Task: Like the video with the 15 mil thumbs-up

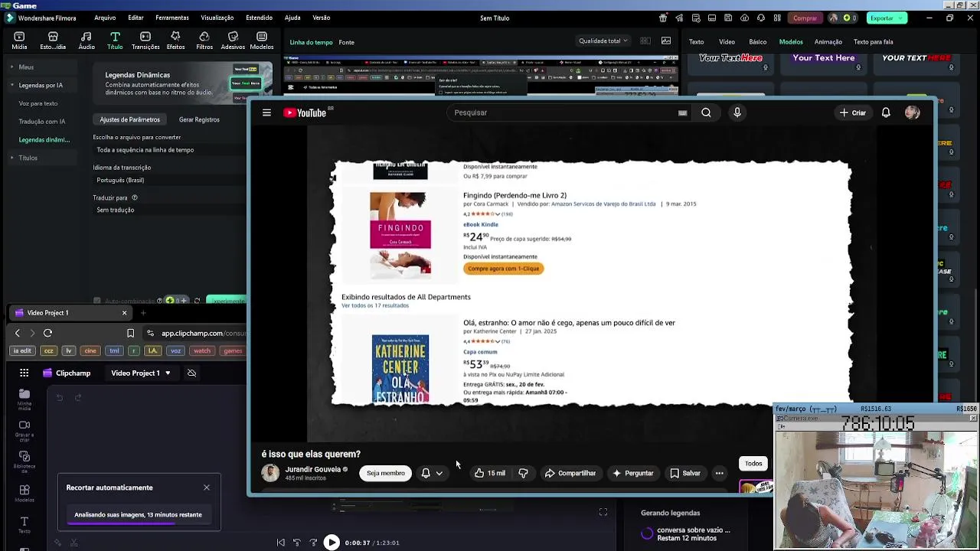Action: point(490,473)
